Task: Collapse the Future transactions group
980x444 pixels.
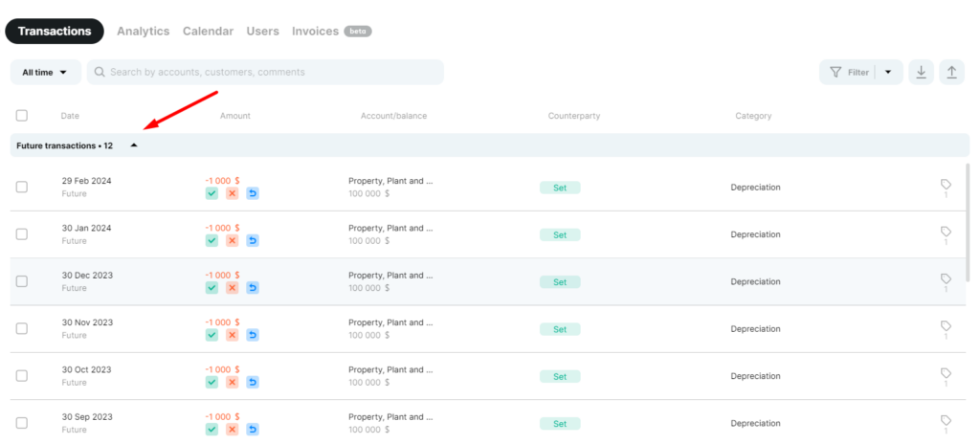Action: point(133,145)
